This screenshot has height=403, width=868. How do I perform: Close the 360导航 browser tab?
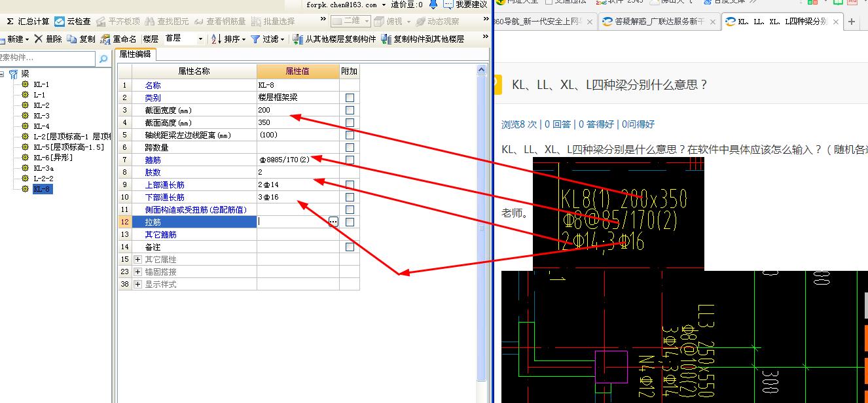(589, 22)
